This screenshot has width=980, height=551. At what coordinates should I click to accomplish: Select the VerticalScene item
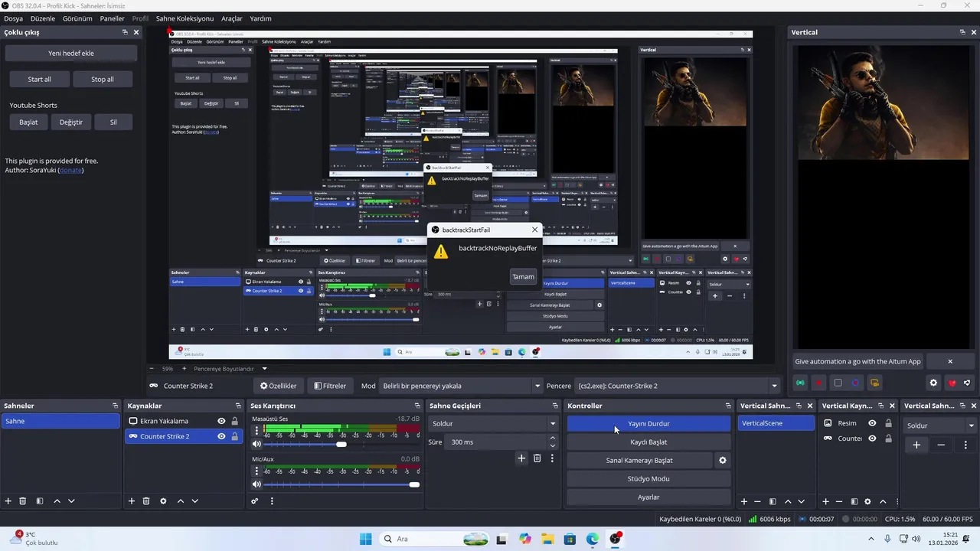click(776, 423)
